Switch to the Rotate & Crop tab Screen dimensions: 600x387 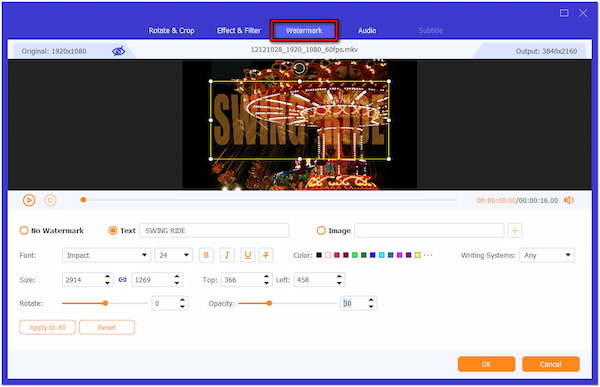click(171, 31)
